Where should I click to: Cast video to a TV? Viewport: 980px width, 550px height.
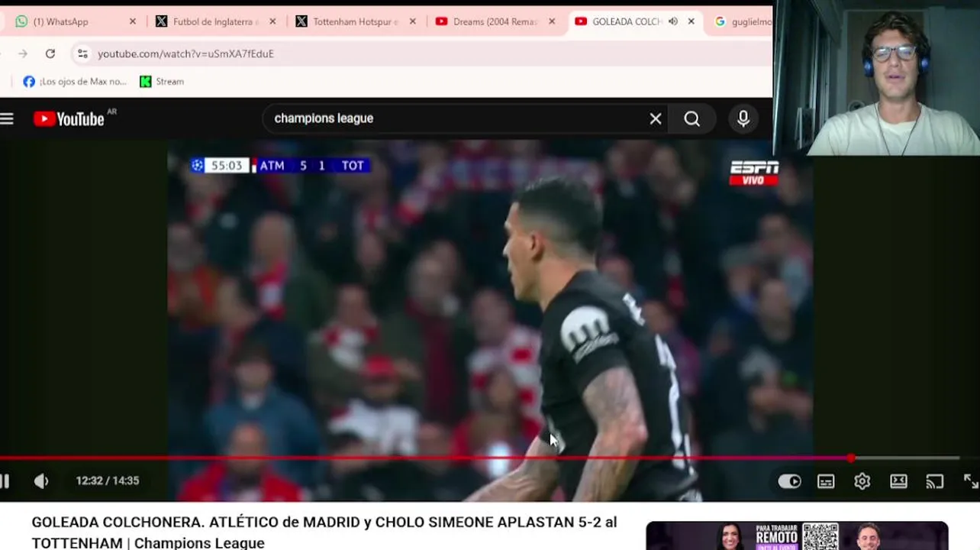pos(935,481)
